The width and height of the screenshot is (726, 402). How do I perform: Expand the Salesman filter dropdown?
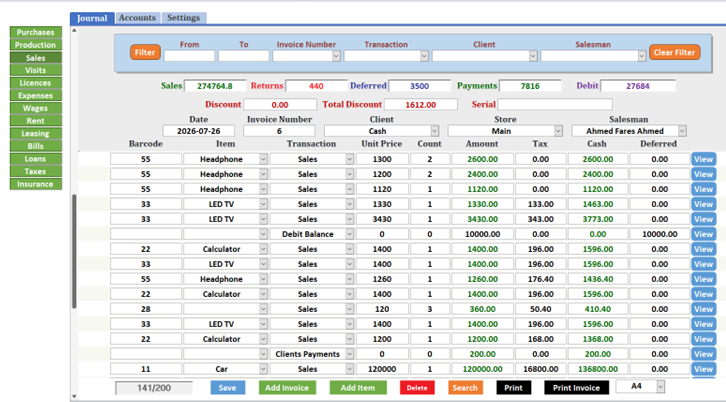pos(642,56)
